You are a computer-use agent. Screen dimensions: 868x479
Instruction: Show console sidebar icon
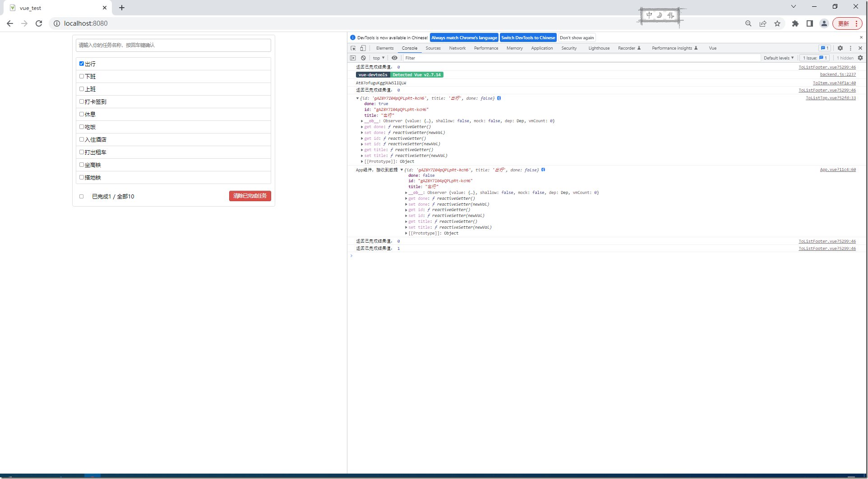[x=353, y=58]
